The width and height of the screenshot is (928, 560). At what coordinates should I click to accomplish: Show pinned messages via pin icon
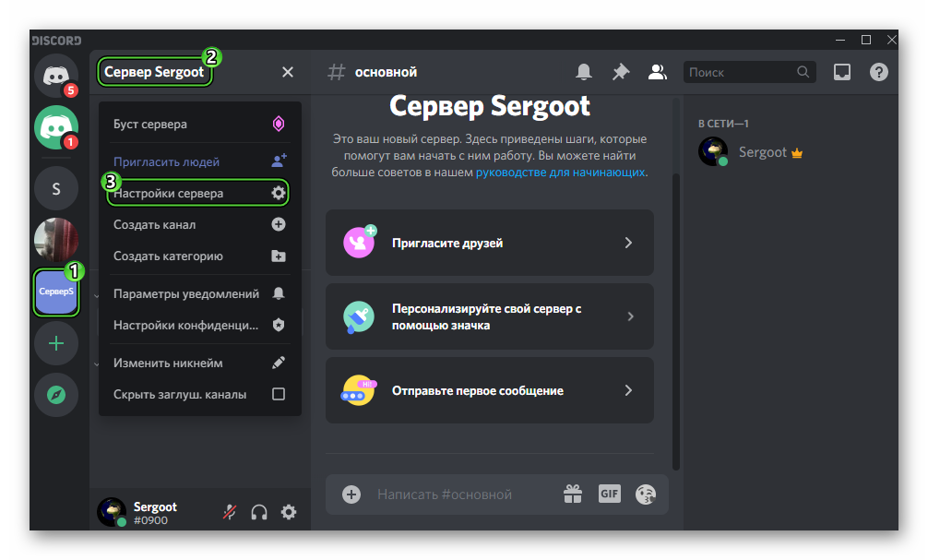click(621, 72)
